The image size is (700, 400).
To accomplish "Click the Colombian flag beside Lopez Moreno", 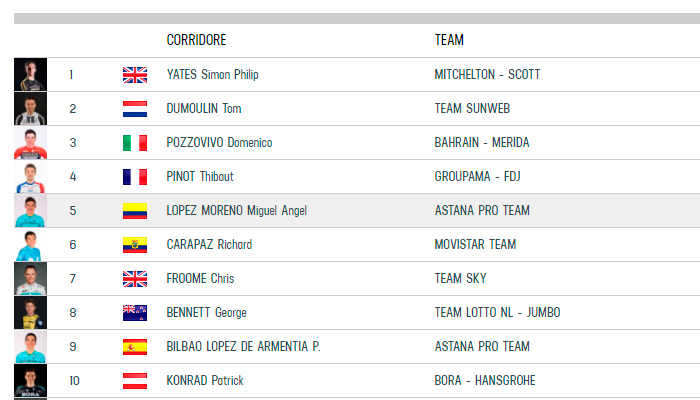I will tap(135, 211).
